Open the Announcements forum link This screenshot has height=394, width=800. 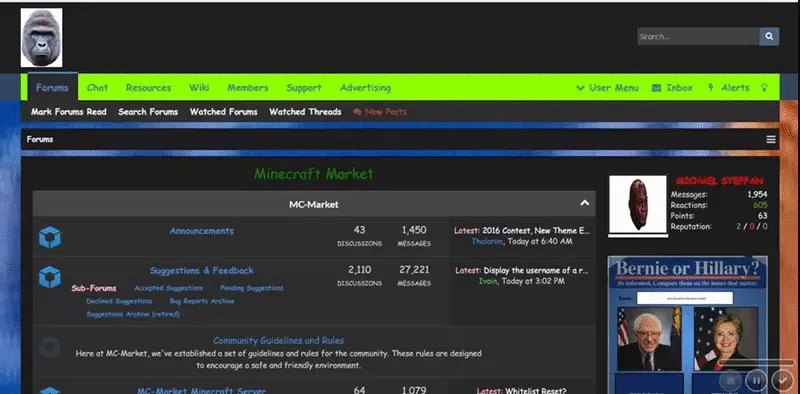pos(202,231)
